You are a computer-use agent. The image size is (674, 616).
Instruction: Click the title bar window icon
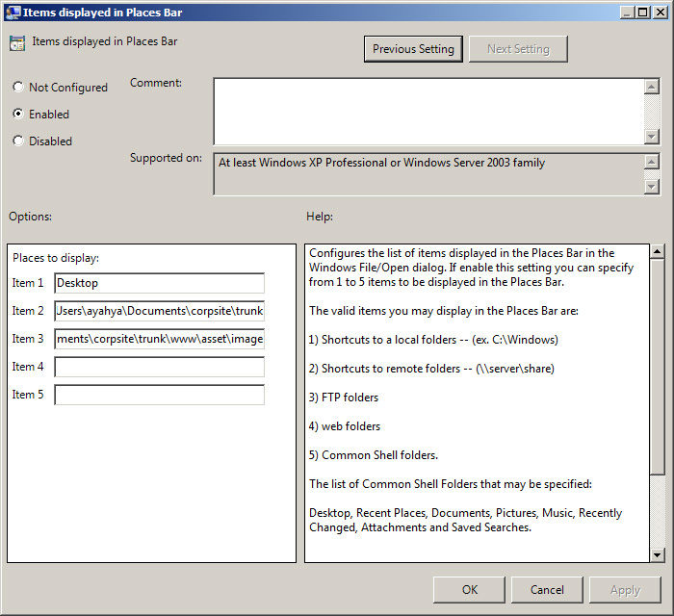tap(13, 12)
